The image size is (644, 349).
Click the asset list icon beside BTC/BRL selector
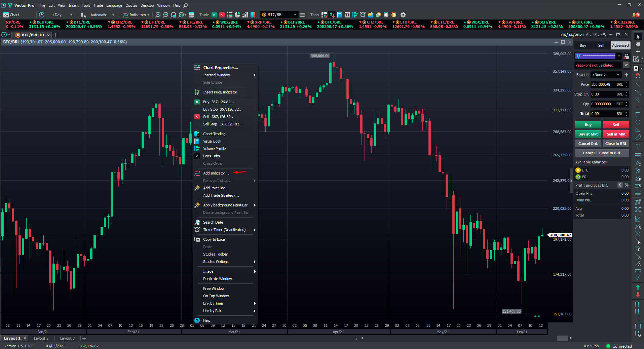pyautogui.click(x=302, y=15)
